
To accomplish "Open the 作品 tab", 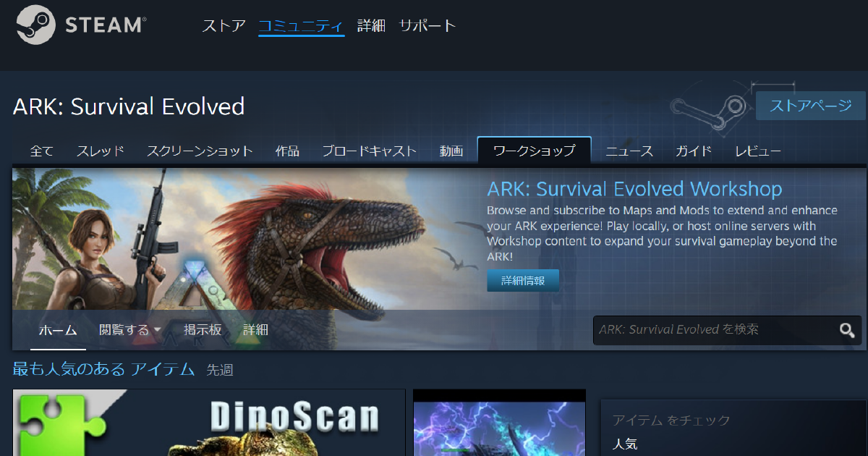I will 287,151.
